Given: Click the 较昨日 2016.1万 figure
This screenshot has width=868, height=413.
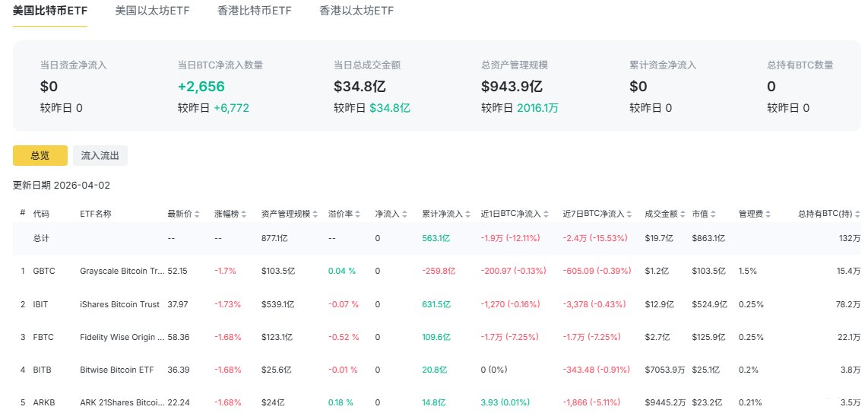Looking at the screenshot, I should pos(537,108).
